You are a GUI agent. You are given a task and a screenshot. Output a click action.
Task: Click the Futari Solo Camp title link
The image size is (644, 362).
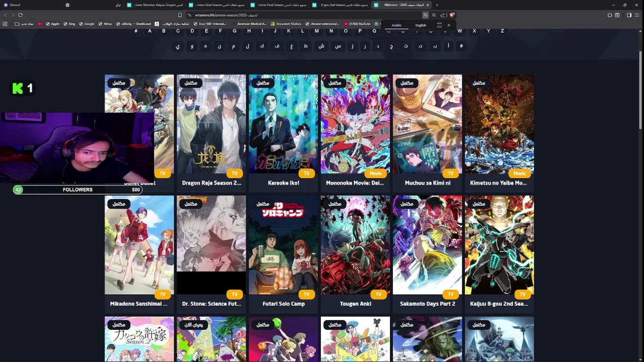(283, 304)
